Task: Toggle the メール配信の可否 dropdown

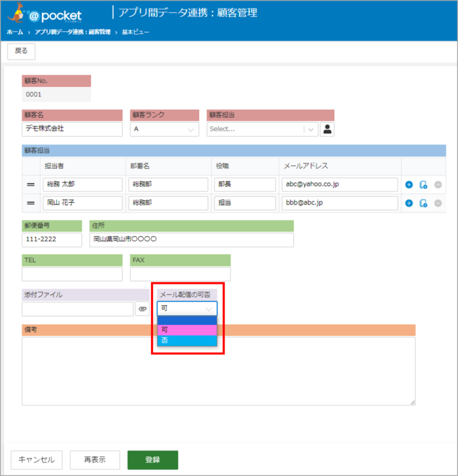Action: (186, 309)
